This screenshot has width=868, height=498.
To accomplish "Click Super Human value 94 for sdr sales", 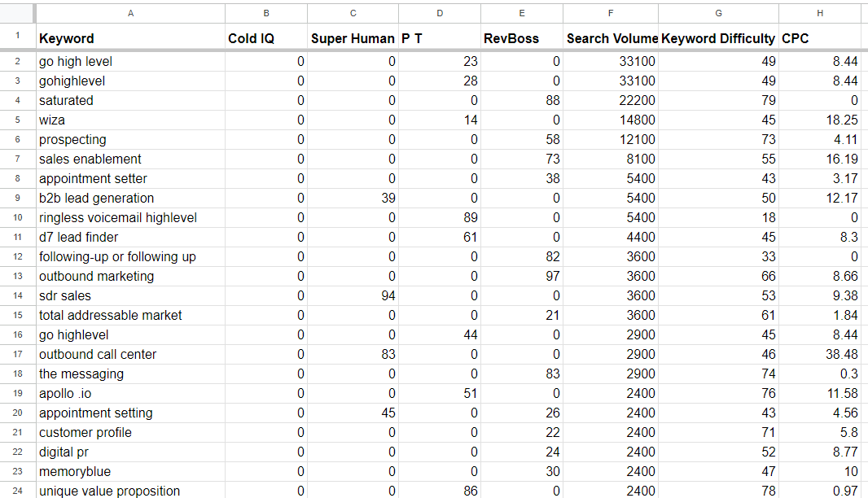I will pos(353,295).
